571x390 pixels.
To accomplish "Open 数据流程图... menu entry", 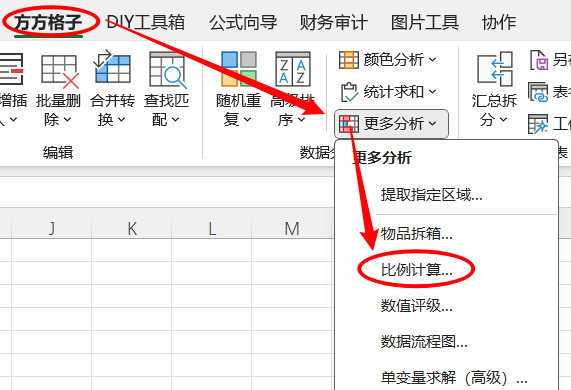I will [x=424, y=342].
